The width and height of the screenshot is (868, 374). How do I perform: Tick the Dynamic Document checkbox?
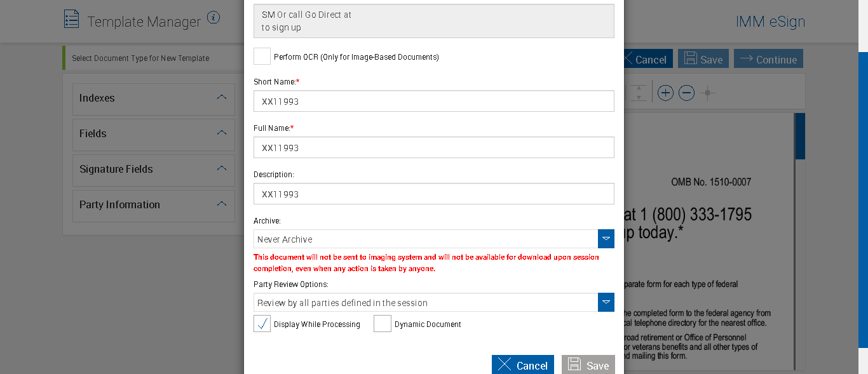point(383,324)
